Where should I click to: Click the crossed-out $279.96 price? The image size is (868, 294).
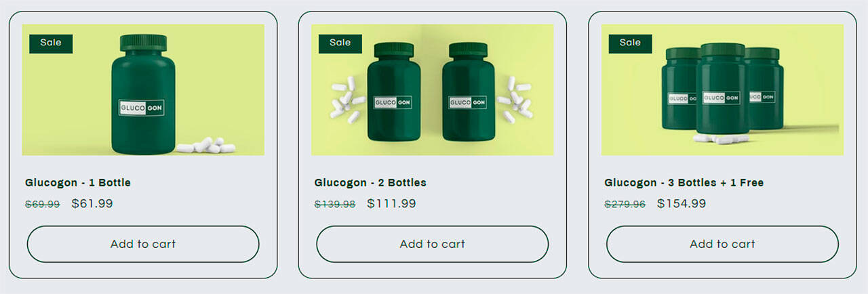click(x=625, y=204)
